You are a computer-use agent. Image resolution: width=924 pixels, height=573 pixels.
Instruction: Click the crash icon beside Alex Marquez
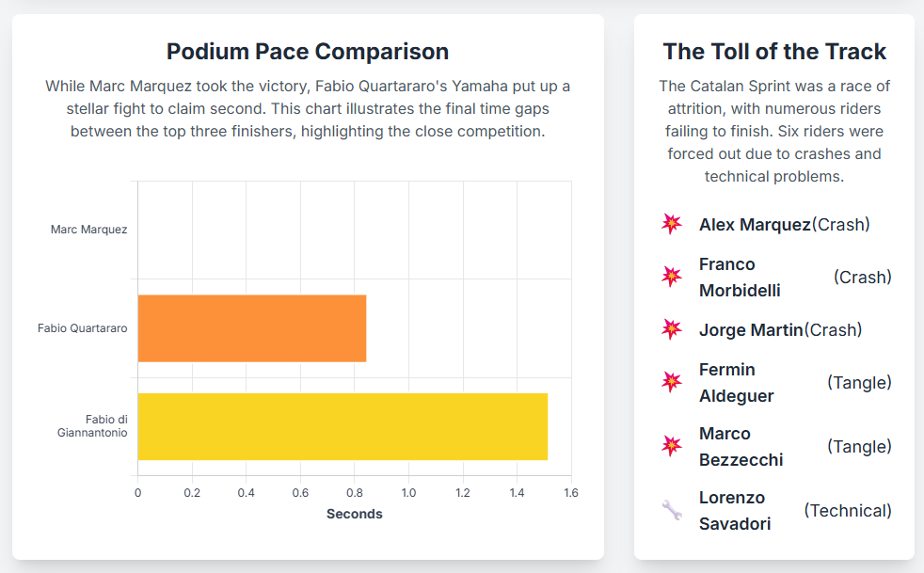click(671, 224)
